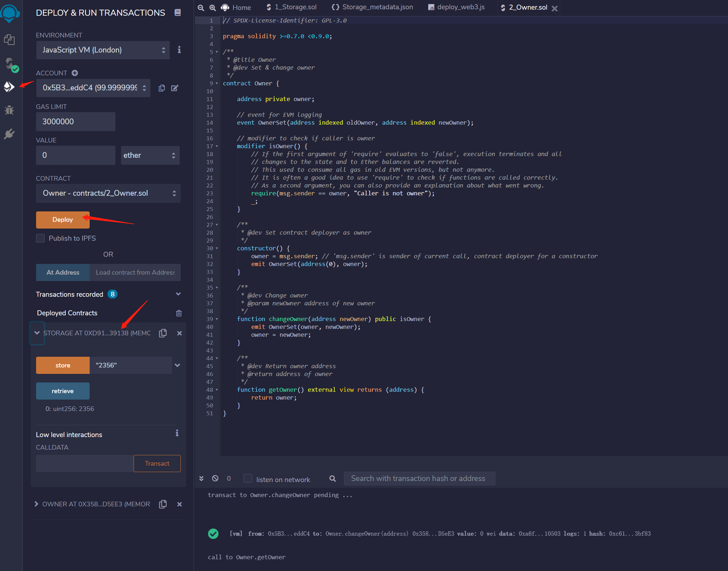
Task: Zoom out the editor font
Action: coord(201,7)
